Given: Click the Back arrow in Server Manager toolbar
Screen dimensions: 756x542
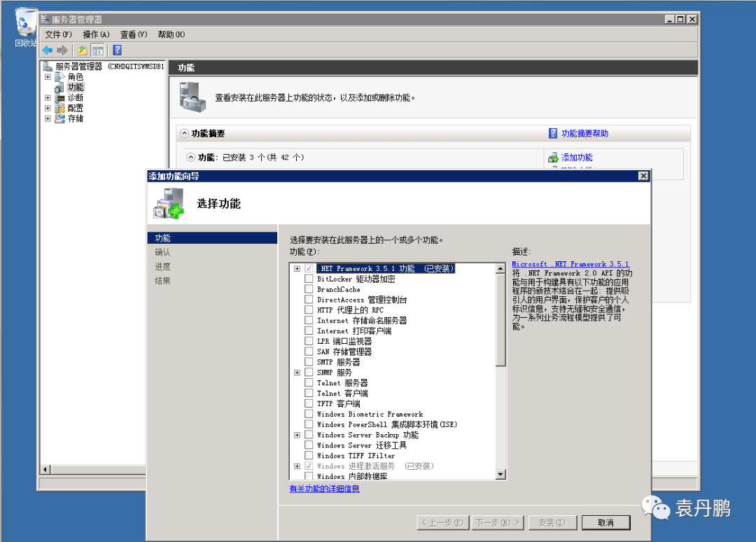Looking at the screenshot, I should (48, 50).
